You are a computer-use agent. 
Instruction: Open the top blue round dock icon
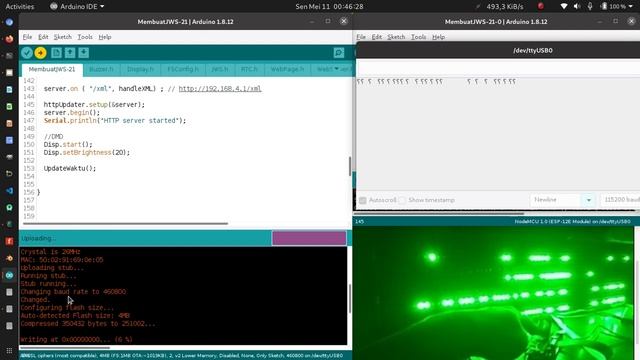(x=9, y=22)
